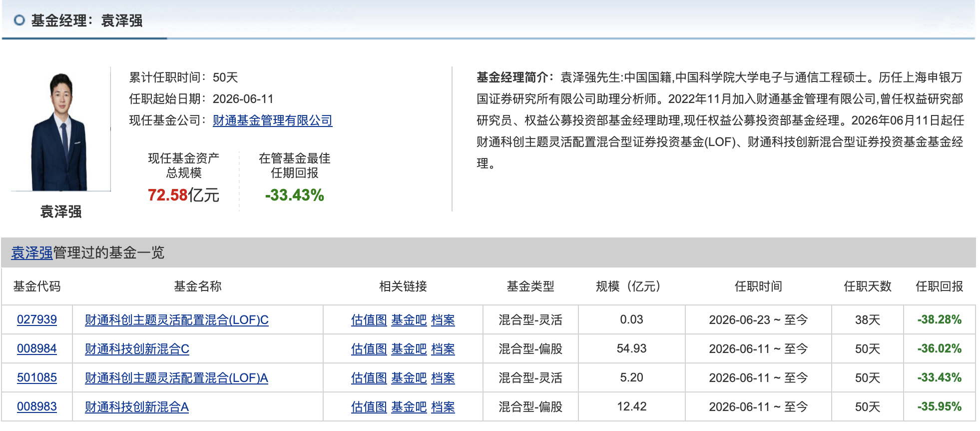Click the 基金经理：袁泽强 section heading

click(87, 20)
